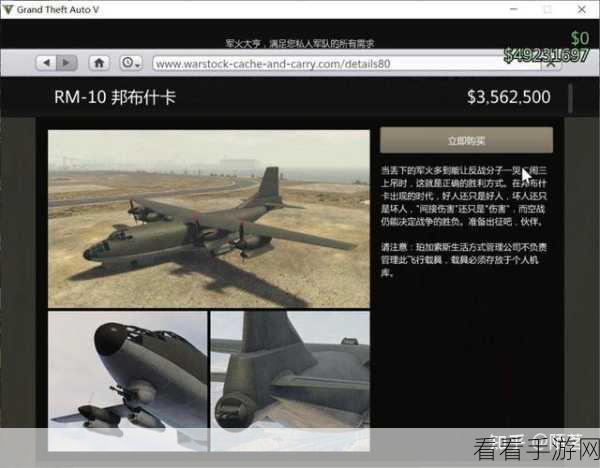
Task: Click the Grand Theft Auto V window icon
Action: [x=7, y=10]
